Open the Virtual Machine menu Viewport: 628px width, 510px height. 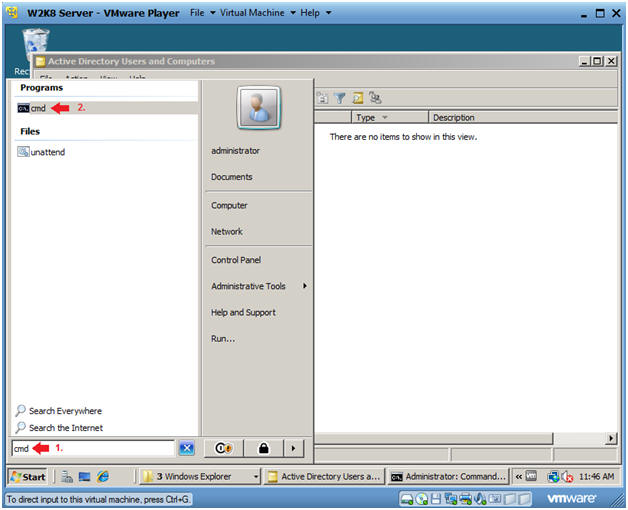[257, 13]
